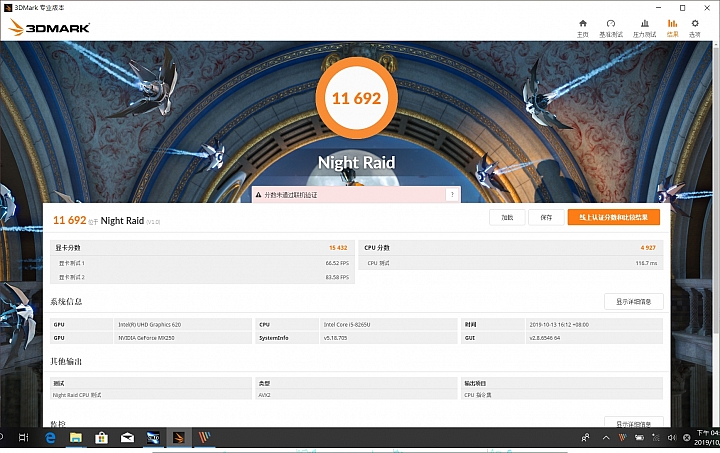Open Microsoft Store from the taskbar

pos(101,438)
